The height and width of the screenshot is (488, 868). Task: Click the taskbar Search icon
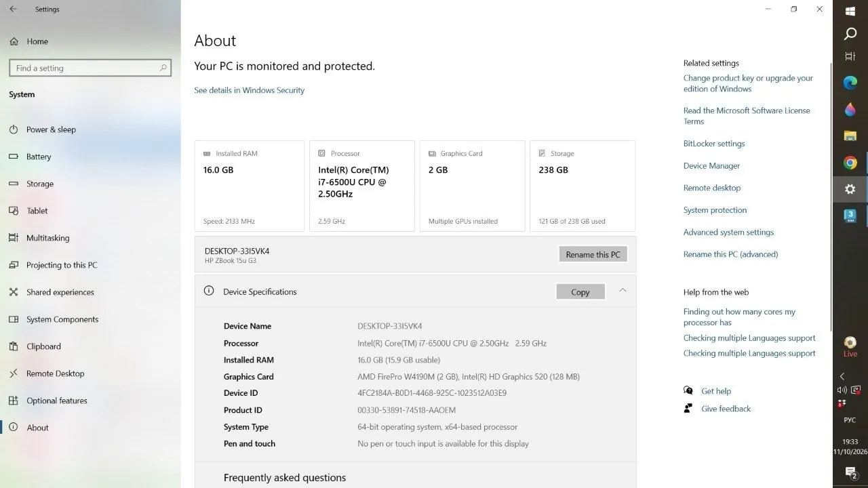850,34
